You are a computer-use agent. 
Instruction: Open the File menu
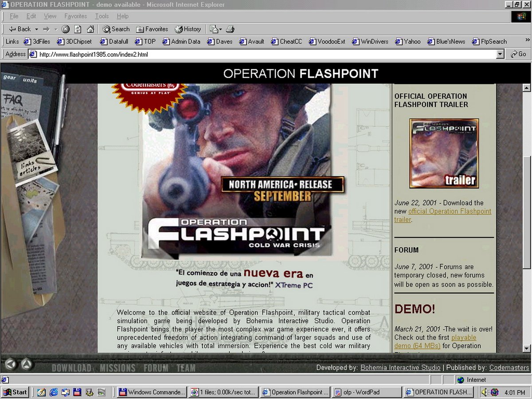(14, 16)
